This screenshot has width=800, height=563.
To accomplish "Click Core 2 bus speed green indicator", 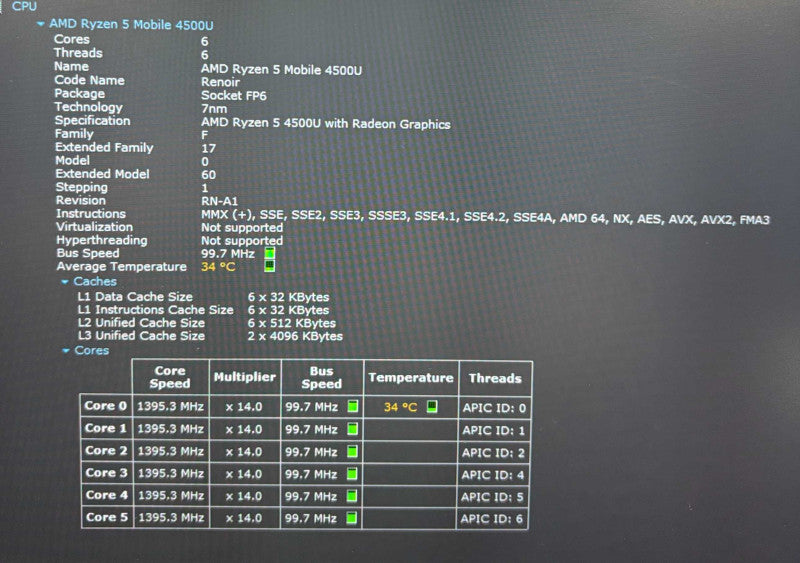I will tap(352, 451).
